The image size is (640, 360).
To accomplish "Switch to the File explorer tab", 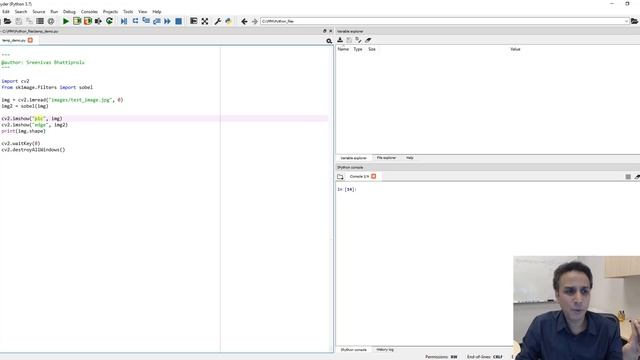I will point(386,158).
